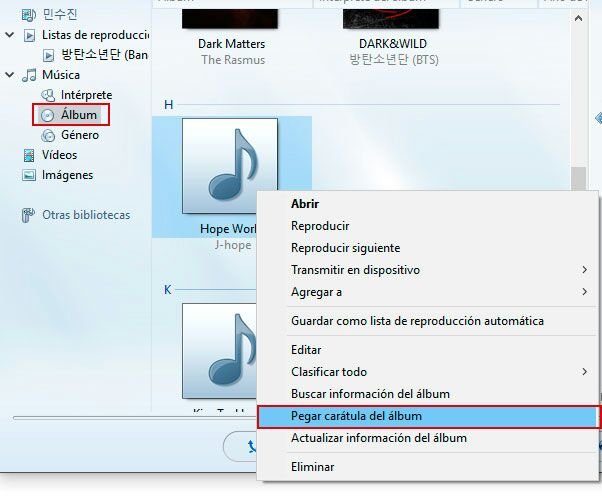Click the Intérprete artist icon
Image resolution: width=602 pixels, height=496 pixels.
tap(48, 95)
